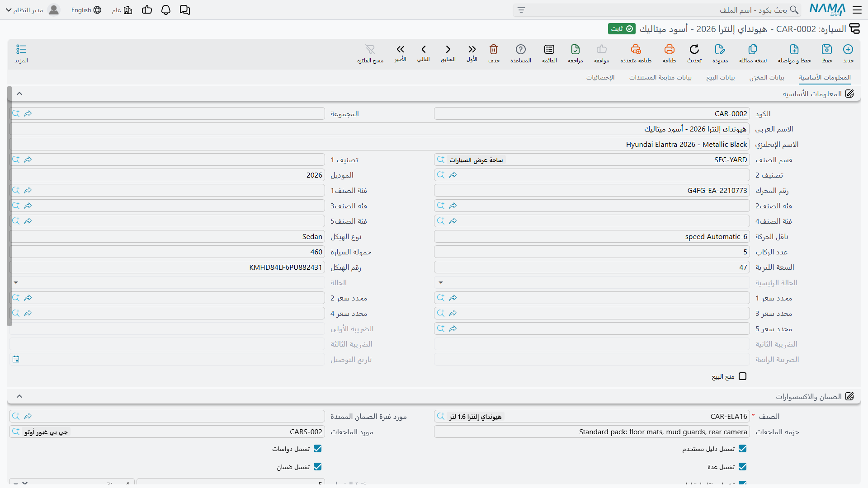Click the عدد الركاب field
The width and height of the screenshot is (868, 488).
592,252
